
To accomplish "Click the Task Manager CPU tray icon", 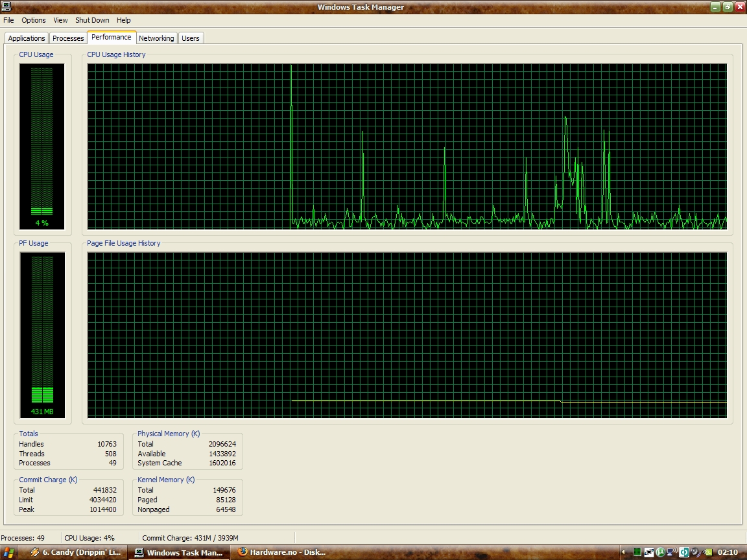I will point(637,552).
